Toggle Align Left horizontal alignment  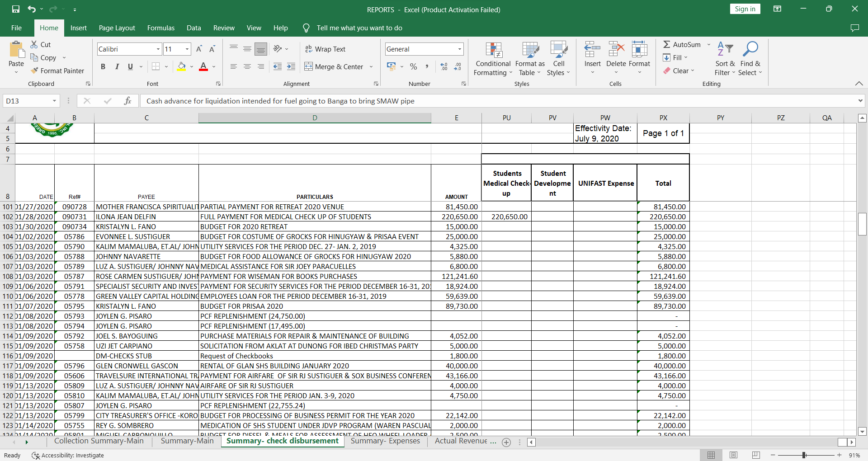point(234,66)
